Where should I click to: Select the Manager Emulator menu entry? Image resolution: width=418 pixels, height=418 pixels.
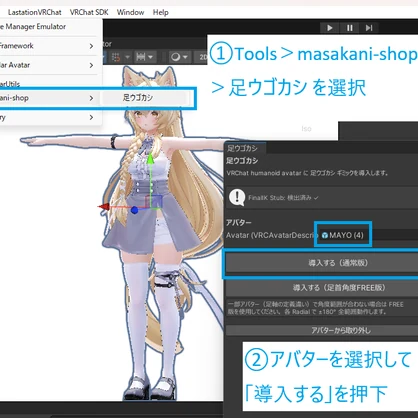50,27
